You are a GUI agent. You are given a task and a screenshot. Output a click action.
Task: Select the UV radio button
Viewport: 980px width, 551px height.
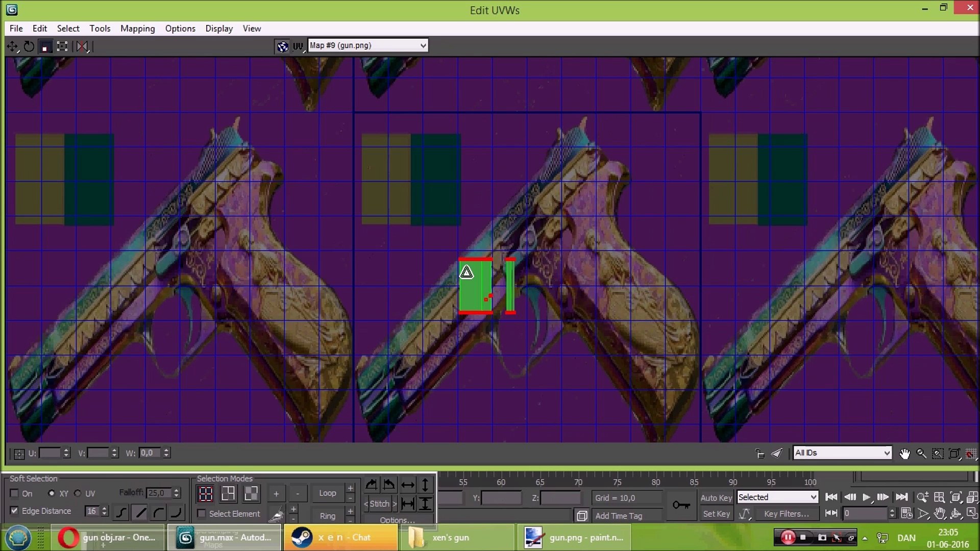coord(78,493)
